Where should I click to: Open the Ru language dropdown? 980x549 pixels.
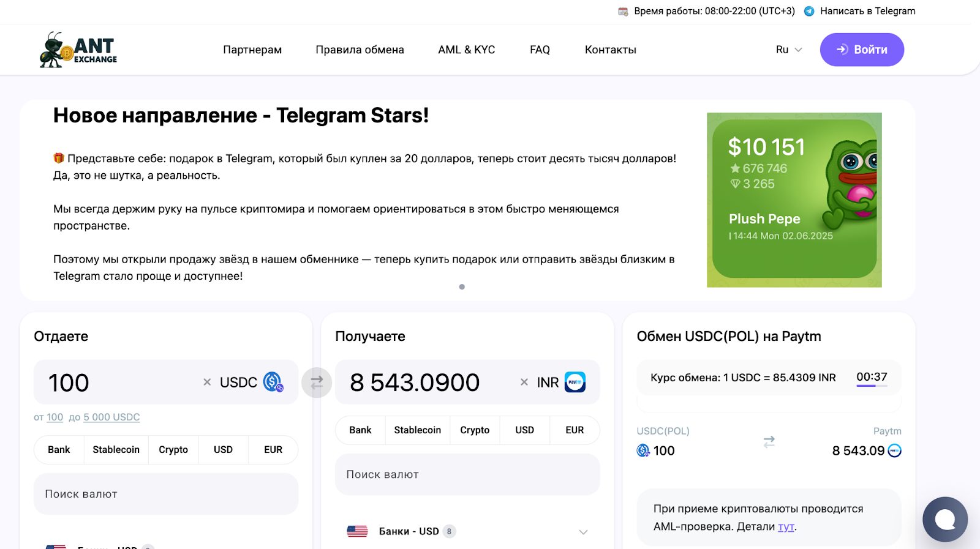[788, 50]
